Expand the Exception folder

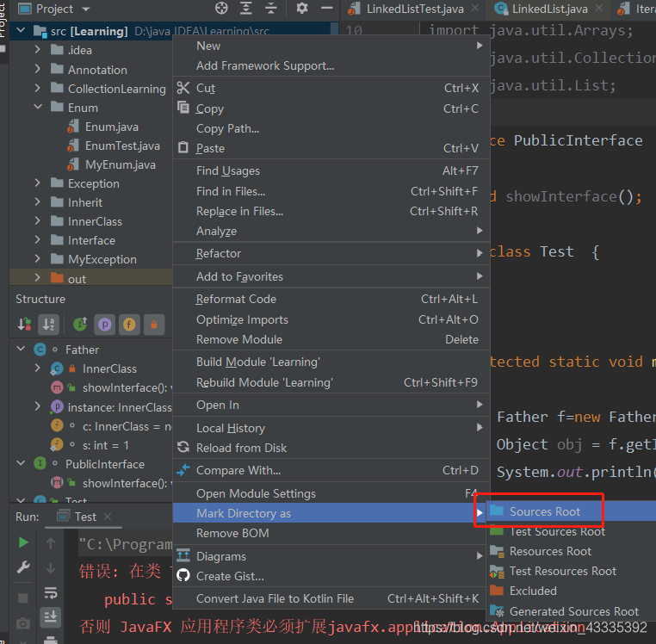[x=38, y=183]
